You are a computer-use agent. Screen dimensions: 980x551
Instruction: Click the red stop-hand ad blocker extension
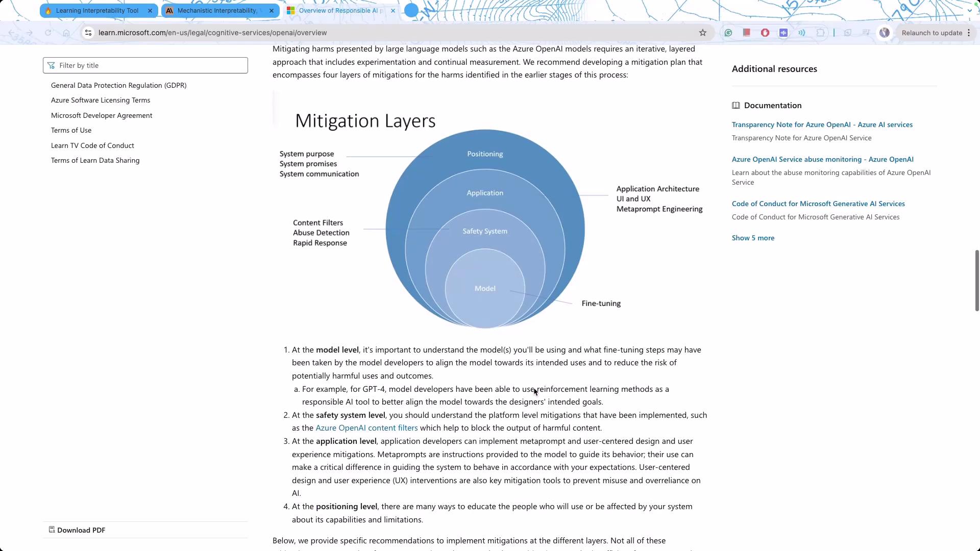point(765,33)
